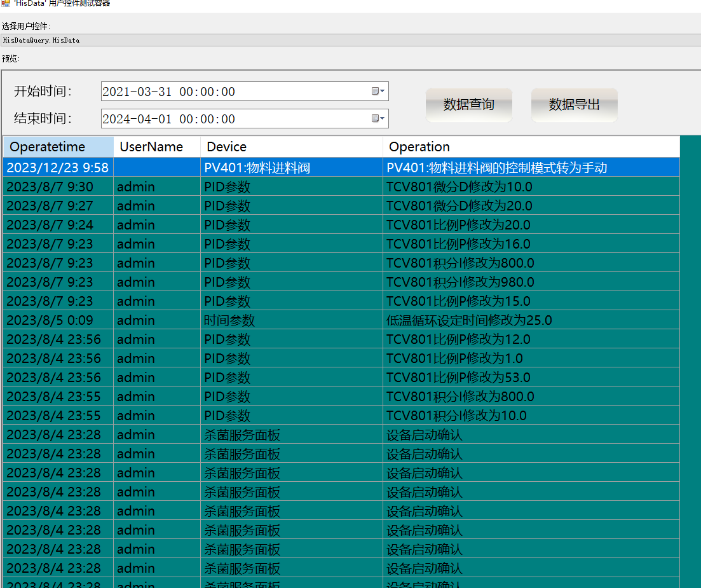Sort by Device column header
This screenshot has width=701, height=588.
pyautogui.click(x=291, y=147)
